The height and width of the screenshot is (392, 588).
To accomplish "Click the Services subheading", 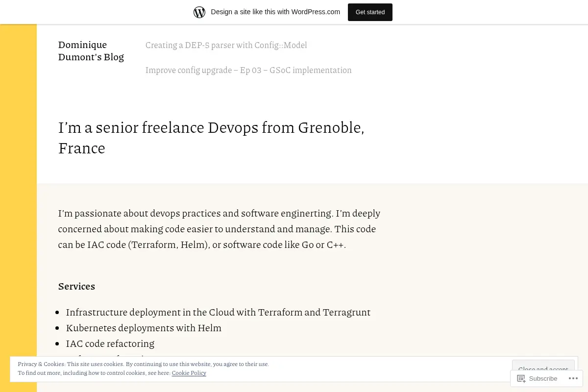I will [x=76, y=286].
